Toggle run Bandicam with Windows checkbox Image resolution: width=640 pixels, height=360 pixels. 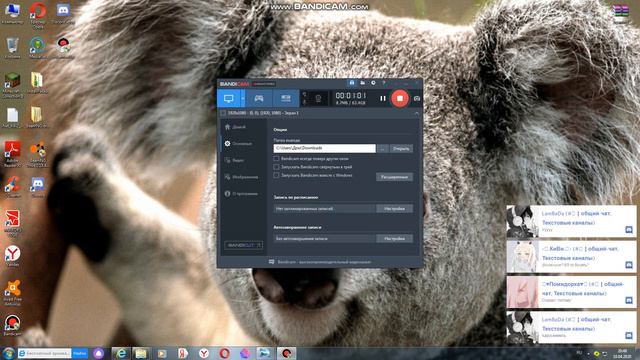tap(276, 176)
